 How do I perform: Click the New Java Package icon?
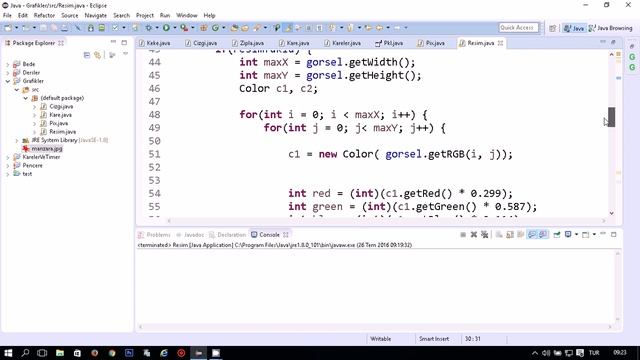(203, 28)
